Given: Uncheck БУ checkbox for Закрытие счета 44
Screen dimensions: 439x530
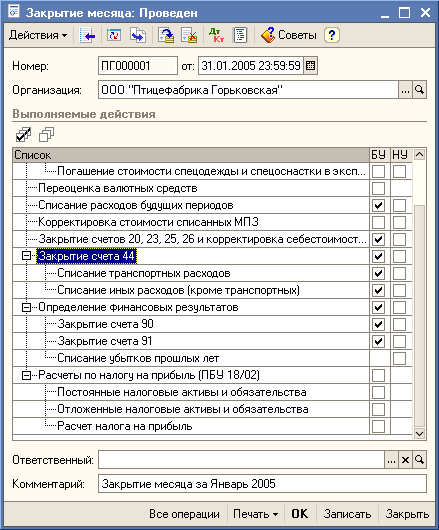Looking at the screenshot, I should point(378,256).
